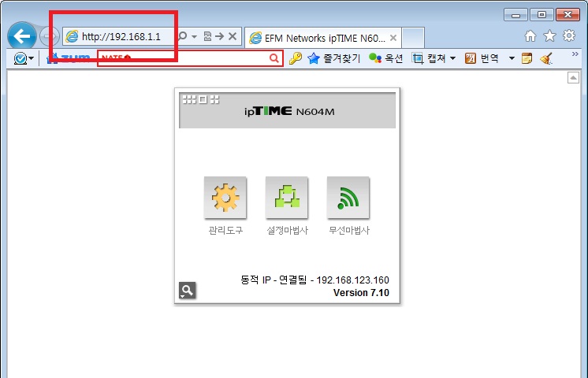Click the 192.168.123.160 status text

coord(353,280)
